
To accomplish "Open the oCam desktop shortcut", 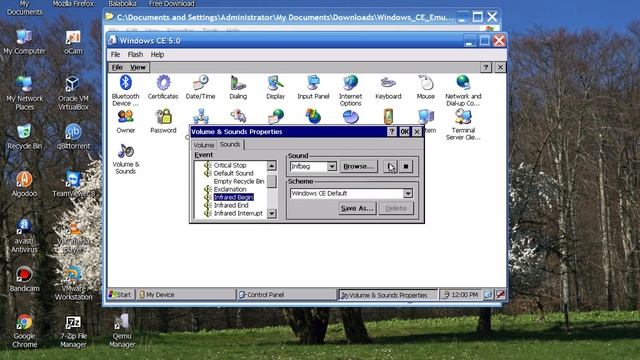I will click(x=73, y=42).
